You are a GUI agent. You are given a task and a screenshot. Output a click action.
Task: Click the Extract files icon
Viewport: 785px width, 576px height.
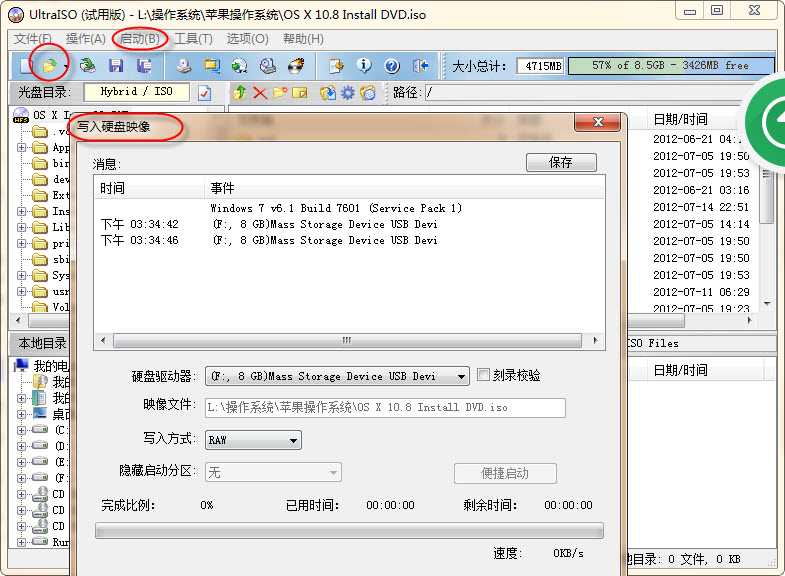click(328, 93)
